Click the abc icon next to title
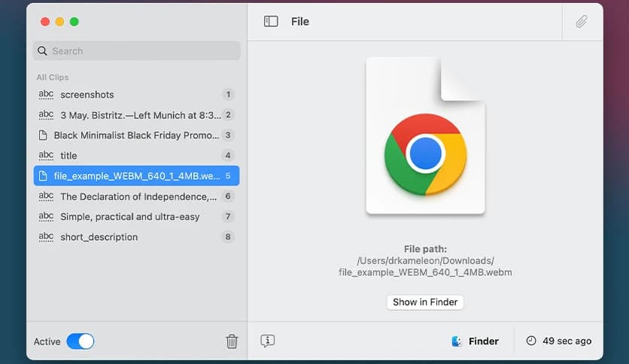Viewport: 629px width, 364px height. pyautogui.click(x=46, y=156)
